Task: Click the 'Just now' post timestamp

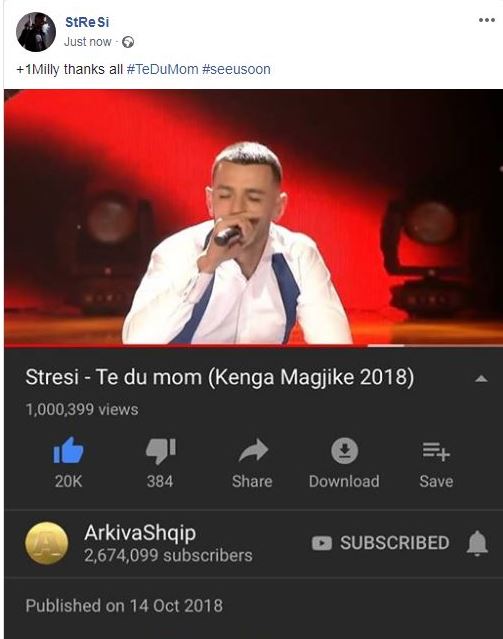Action: 87,42
